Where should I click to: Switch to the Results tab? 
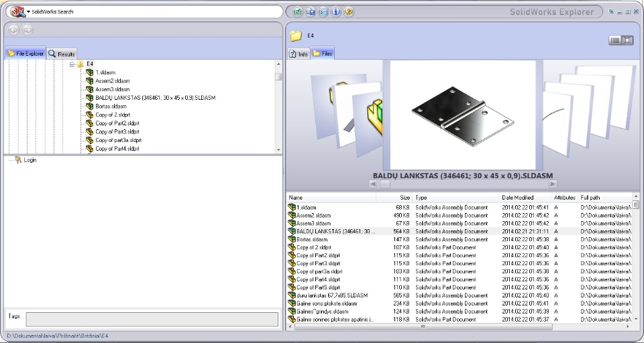(62, 54)
